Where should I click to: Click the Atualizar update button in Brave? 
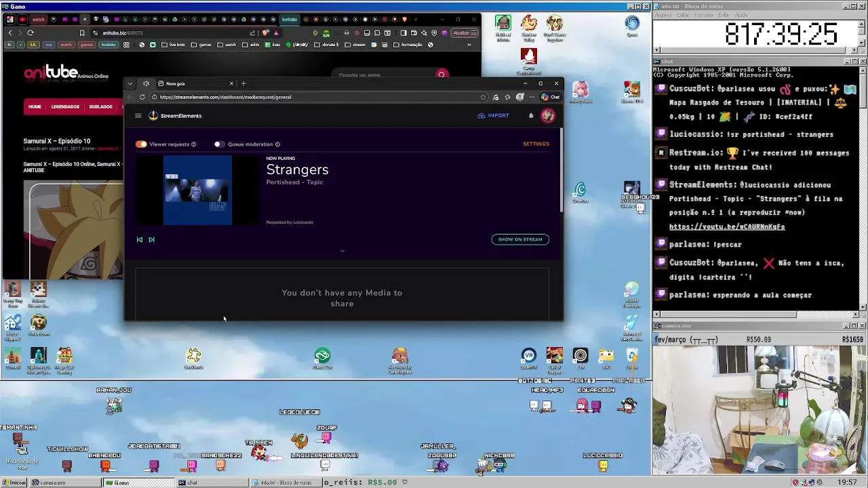coord(465,33)
